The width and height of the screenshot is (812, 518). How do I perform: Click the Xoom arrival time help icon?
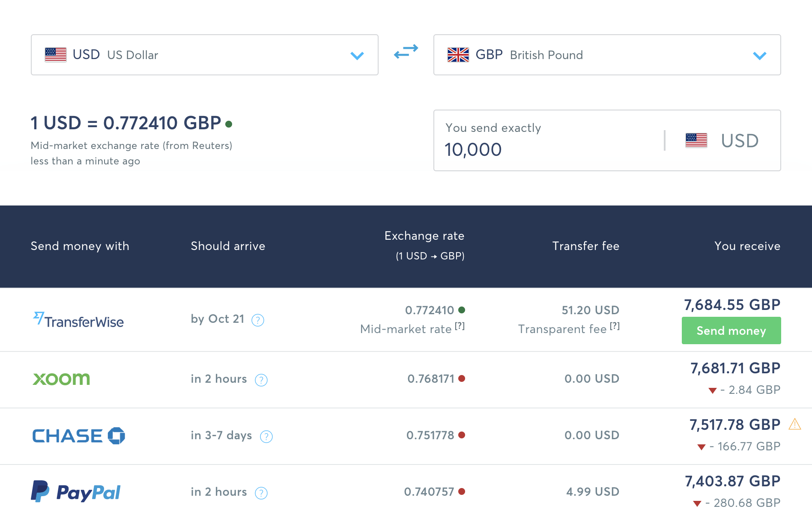(261, 380)
